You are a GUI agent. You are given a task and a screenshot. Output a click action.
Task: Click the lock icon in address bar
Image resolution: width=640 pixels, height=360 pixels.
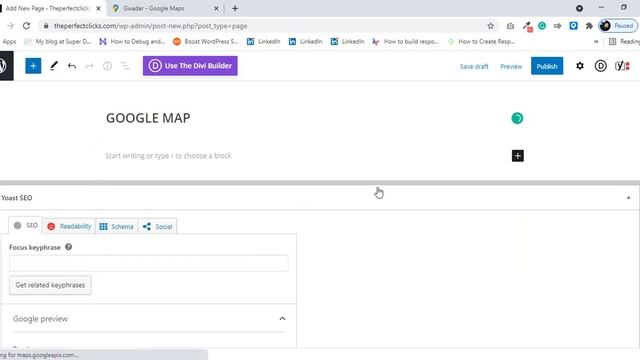(x=46, y=26)
